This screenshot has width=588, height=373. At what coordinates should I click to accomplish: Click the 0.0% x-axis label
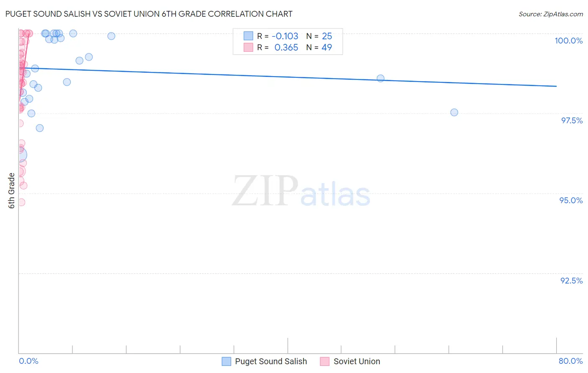28,361
